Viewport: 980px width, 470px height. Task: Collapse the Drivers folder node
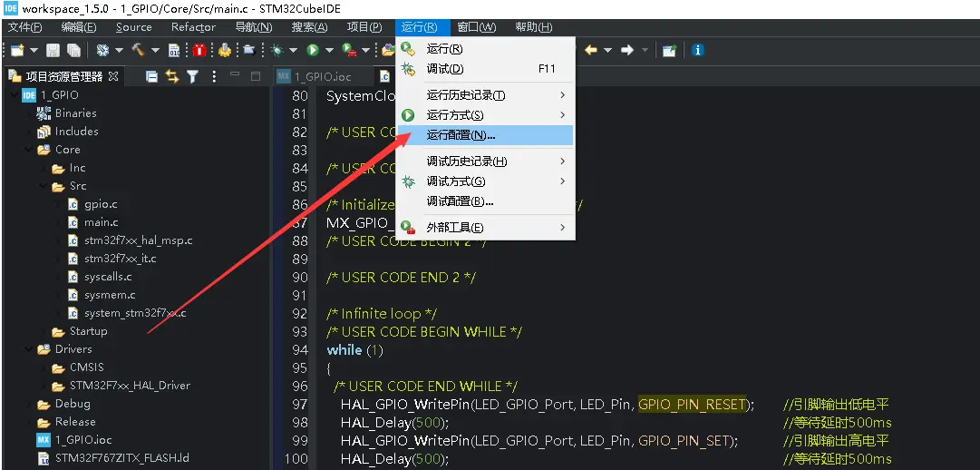click(29, 349)
